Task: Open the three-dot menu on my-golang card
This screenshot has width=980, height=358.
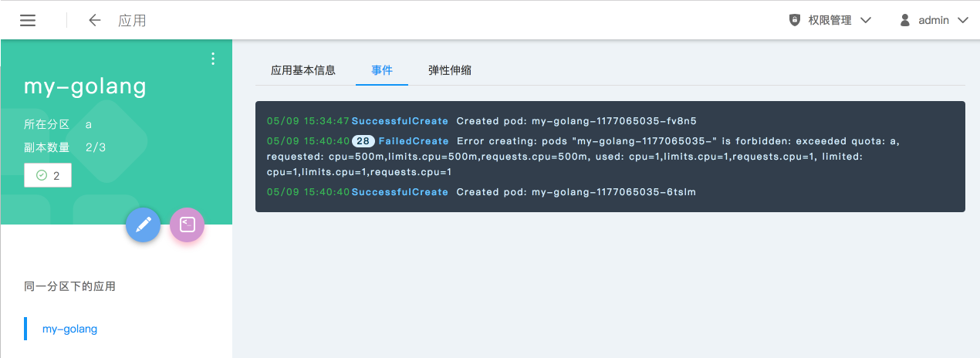Action: click(x=213, y=59)
